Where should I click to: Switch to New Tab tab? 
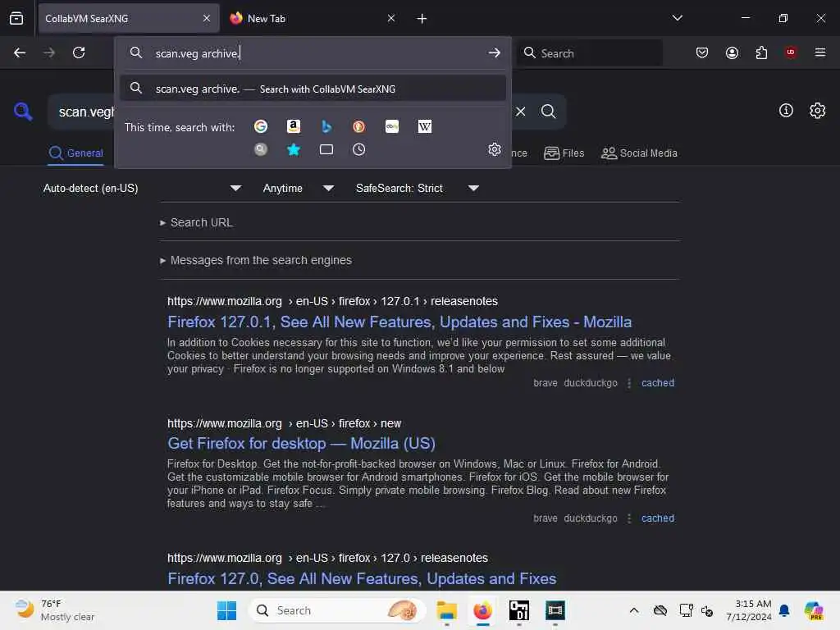point(313,18)
